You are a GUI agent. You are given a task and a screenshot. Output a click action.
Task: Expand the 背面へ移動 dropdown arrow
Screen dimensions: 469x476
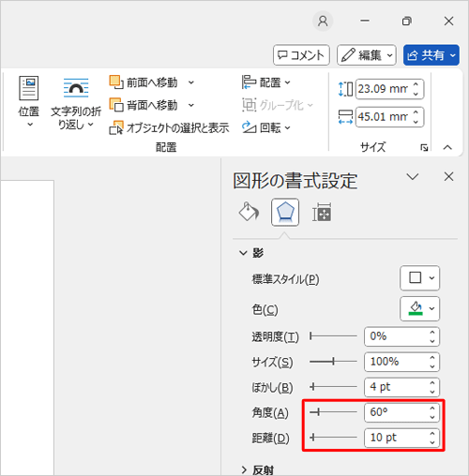pos(191,105)
